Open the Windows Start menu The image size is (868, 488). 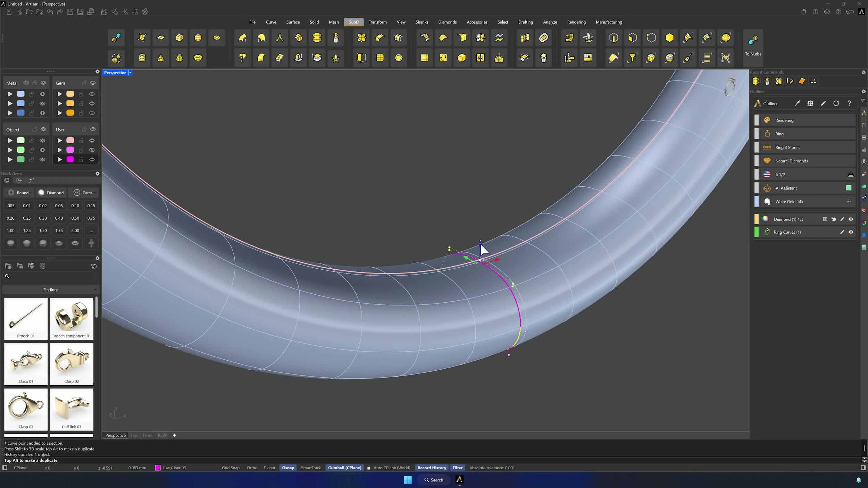coord(408,480)
